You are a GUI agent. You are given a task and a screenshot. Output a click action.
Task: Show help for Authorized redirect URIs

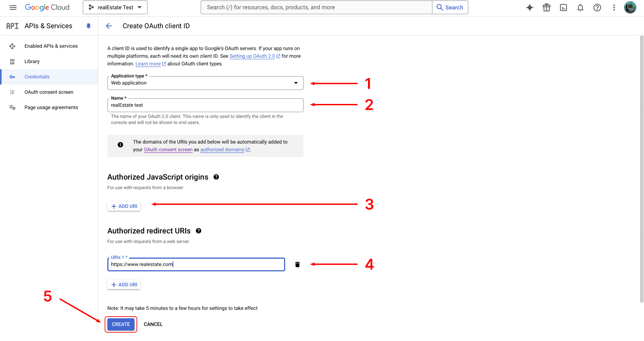(x=199, y=231)
